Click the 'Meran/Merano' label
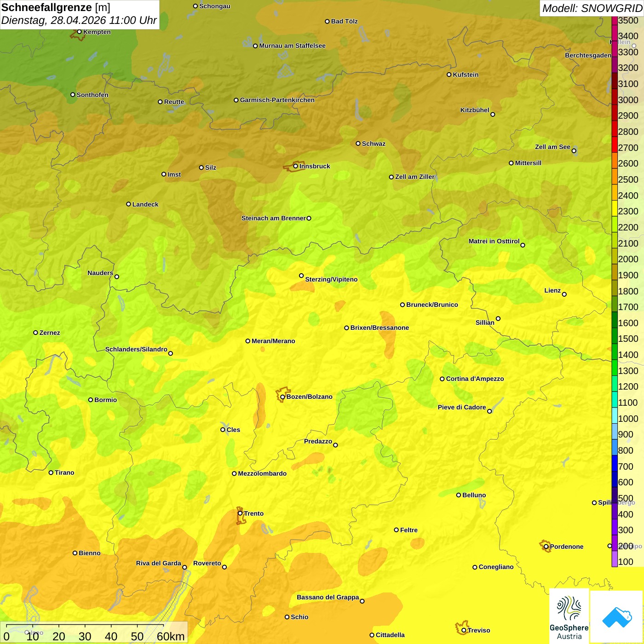This screenshot has width=644, height=644. (x=273, y=341)
